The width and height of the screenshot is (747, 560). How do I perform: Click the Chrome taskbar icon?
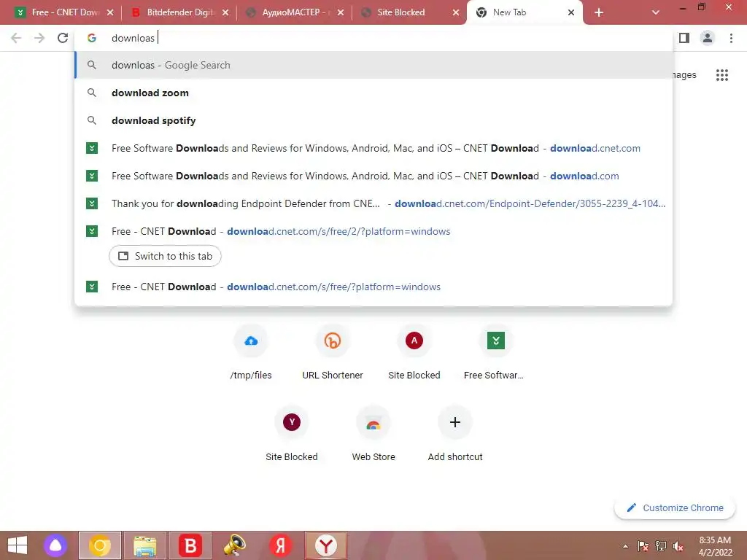99,545
